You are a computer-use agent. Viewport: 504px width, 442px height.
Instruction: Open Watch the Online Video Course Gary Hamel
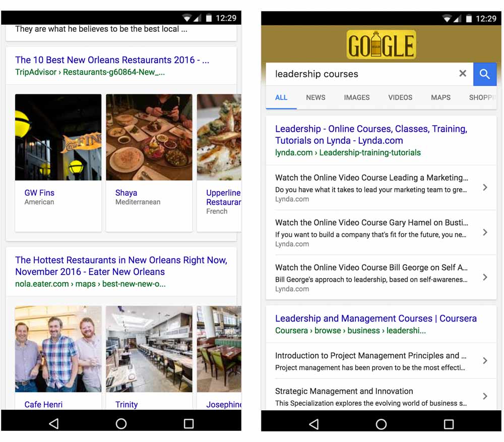[x=381, y=233]
